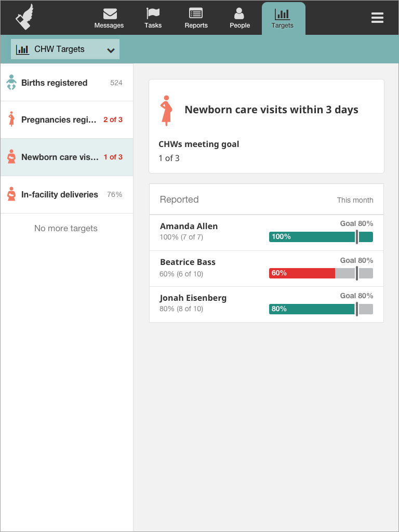Click the People person icon
399x532 pixels.
(x=240, y=14)
